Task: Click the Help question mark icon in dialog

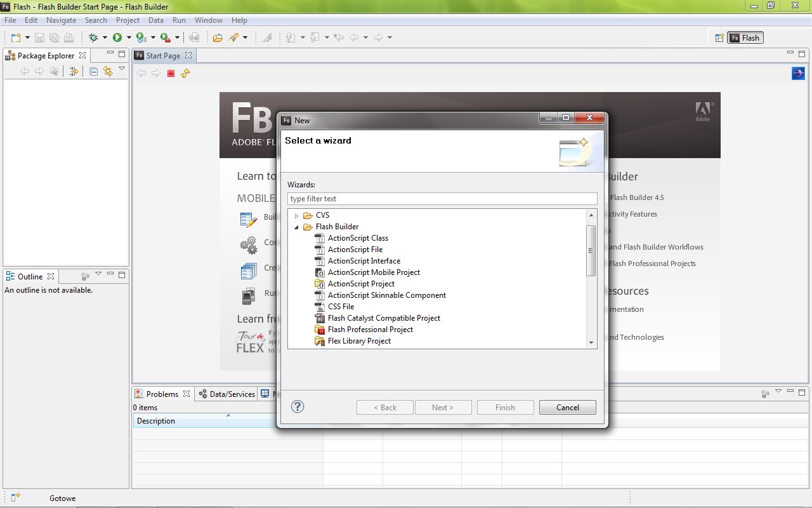Action: click(x=298, y=407)
